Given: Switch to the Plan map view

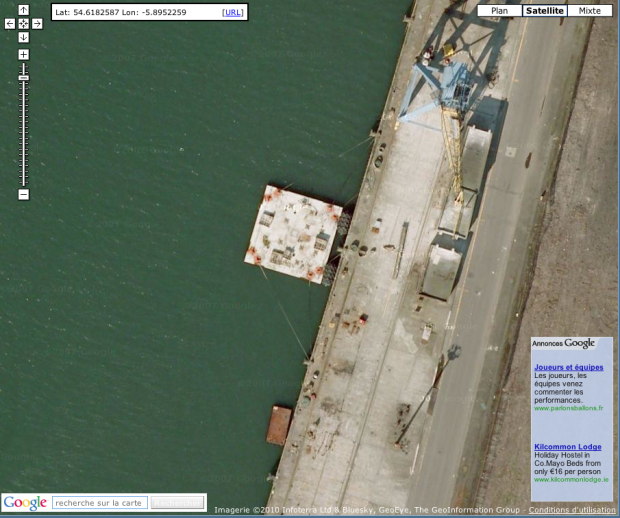Looking at the screenshot, I should pyautogui.click(x=499, y=11).
